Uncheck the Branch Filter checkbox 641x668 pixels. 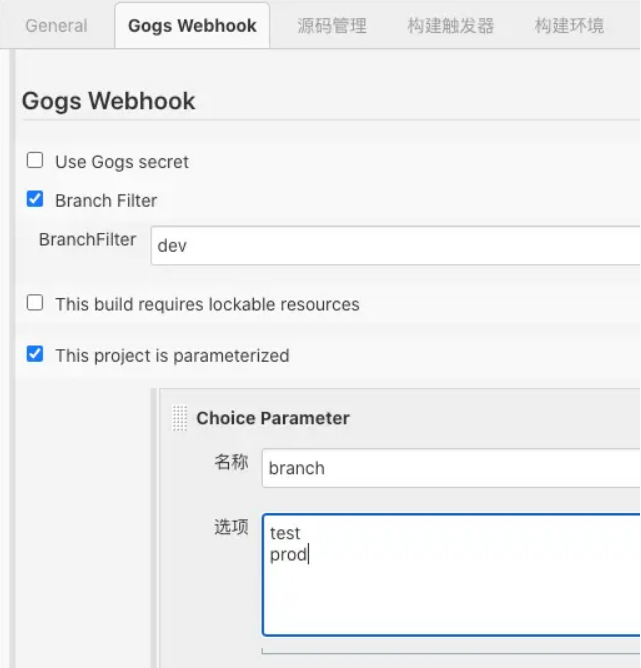coord(35,199)
